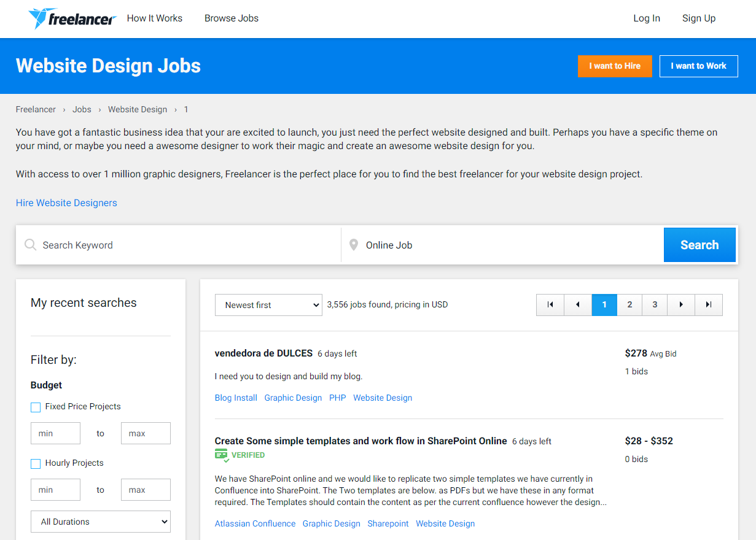The height and width of the screenshot is (540, 756).
Task: Click Website Design tag under vendedora job
Action: tap(383, 398)
